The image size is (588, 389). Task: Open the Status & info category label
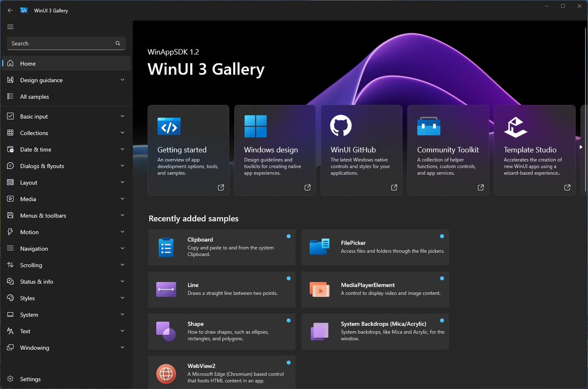click(37, 282)
